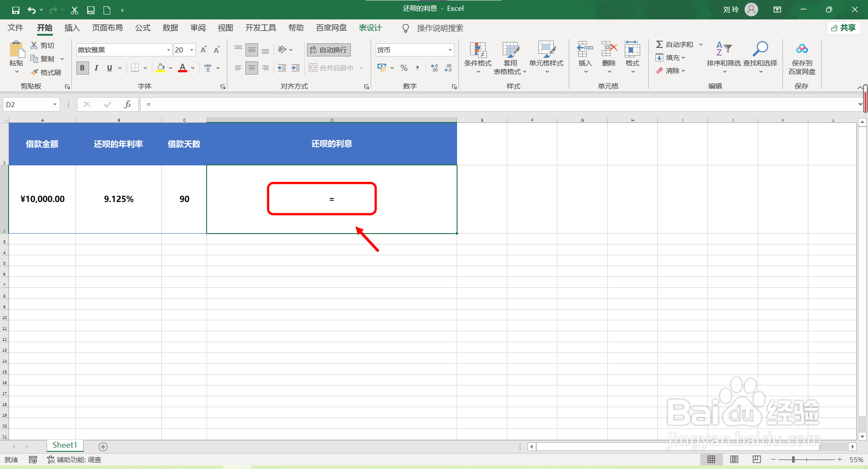Viewport: 868px width, 469px height.
Task: Toggle Italic formatting
Action: [96, 68]
